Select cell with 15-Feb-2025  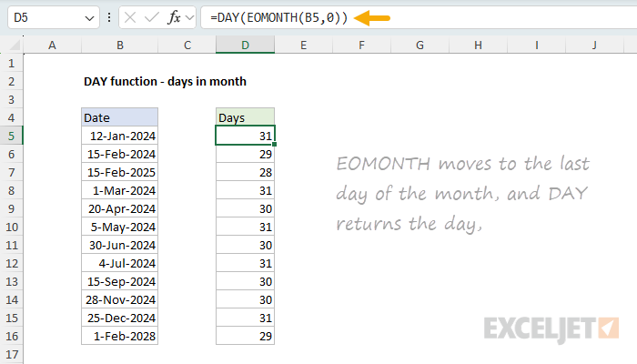120,172
